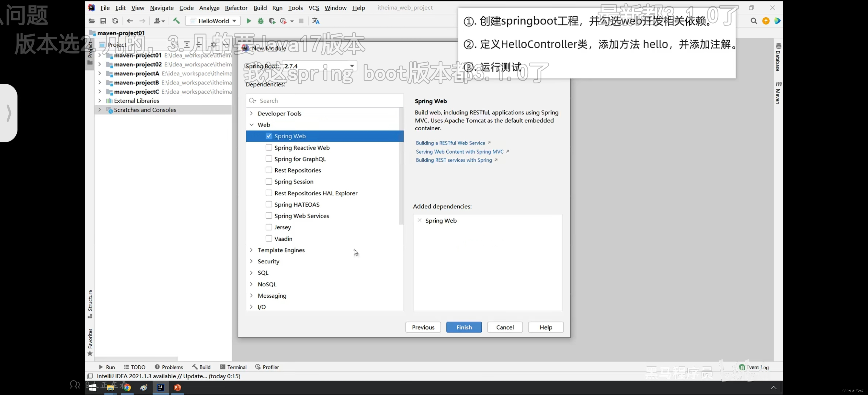
Task: Click the Translate/localization icon in toolbar
Action: (316, 21)
